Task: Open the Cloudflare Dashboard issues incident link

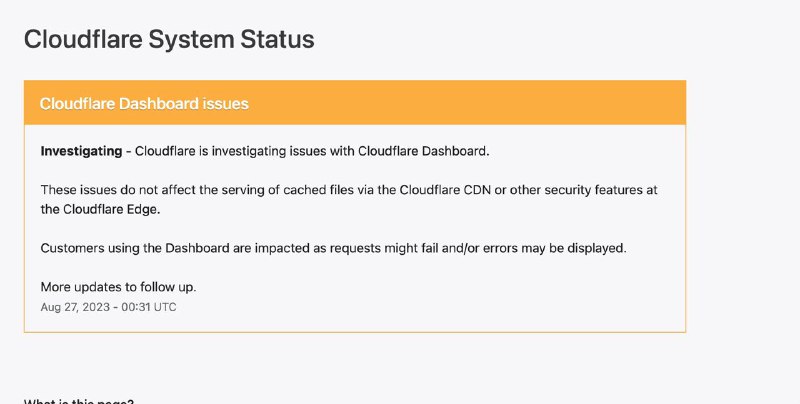Action: [144, 103]
